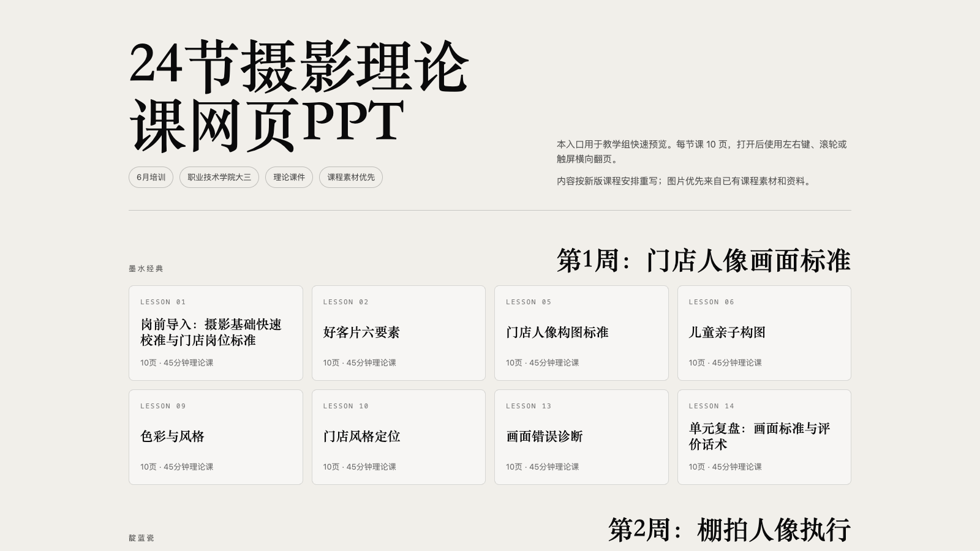Click the LESSON 13 label
The height and width of the screenshot is (551, 980).
click(529, 406)
